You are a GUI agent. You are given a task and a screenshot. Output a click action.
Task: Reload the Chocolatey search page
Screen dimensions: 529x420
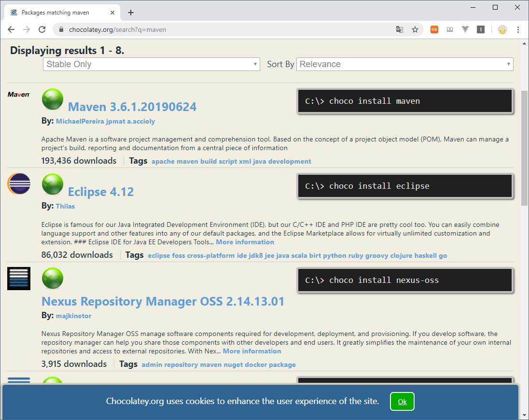(42, 29)
